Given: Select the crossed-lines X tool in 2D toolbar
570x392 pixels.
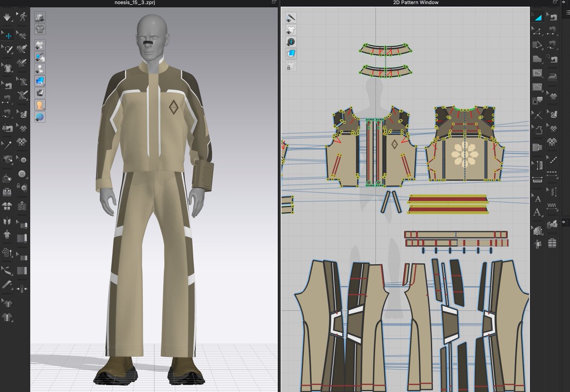Looking at the screenshot, I should (x=538, y=114).
